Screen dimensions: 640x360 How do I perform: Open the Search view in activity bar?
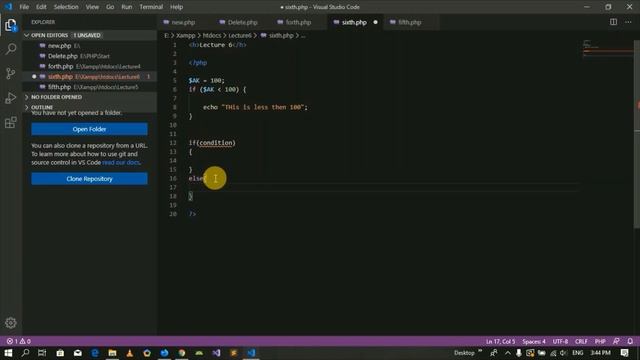coord(11,49)
